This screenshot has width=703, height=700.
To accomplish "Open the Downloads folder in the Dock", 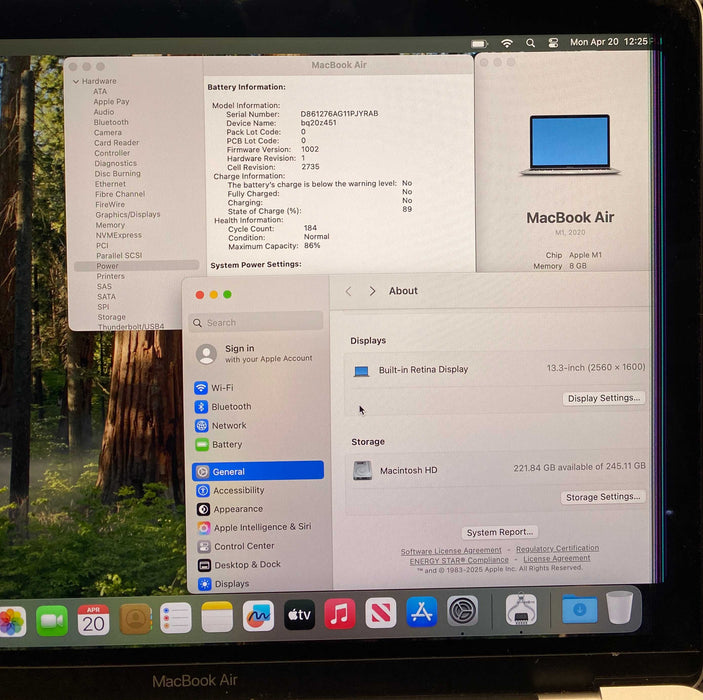I will (x=580, y=609).
